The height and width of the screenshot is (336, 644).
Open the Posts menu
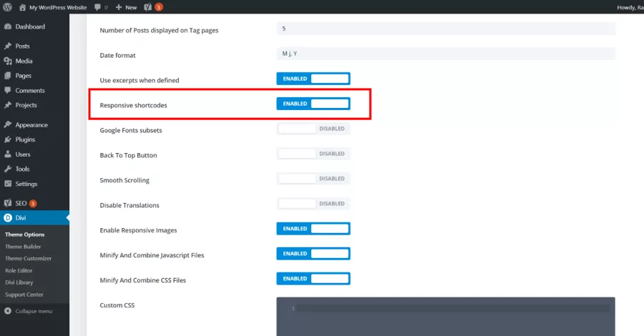pos(23,46)
